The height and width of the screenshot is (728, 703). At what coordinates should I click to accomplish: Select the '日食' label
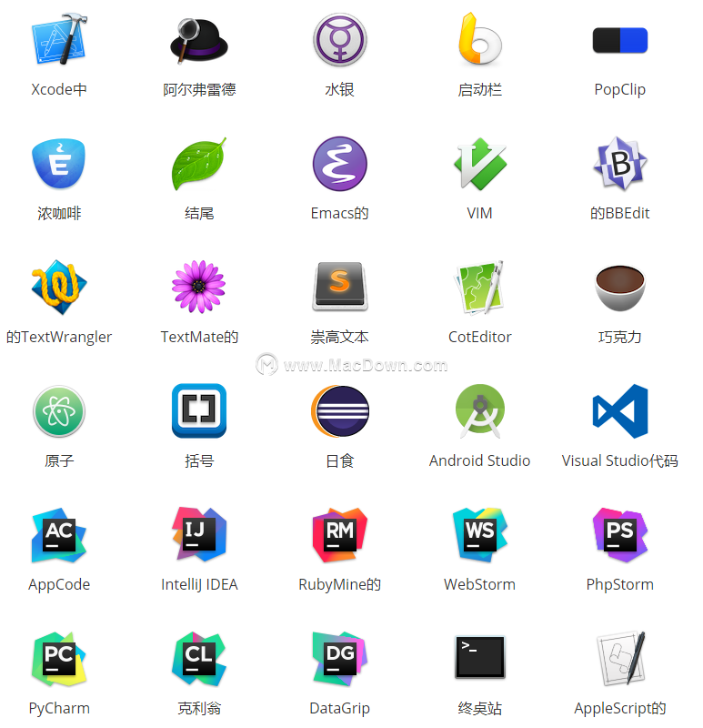click(339, 460)
